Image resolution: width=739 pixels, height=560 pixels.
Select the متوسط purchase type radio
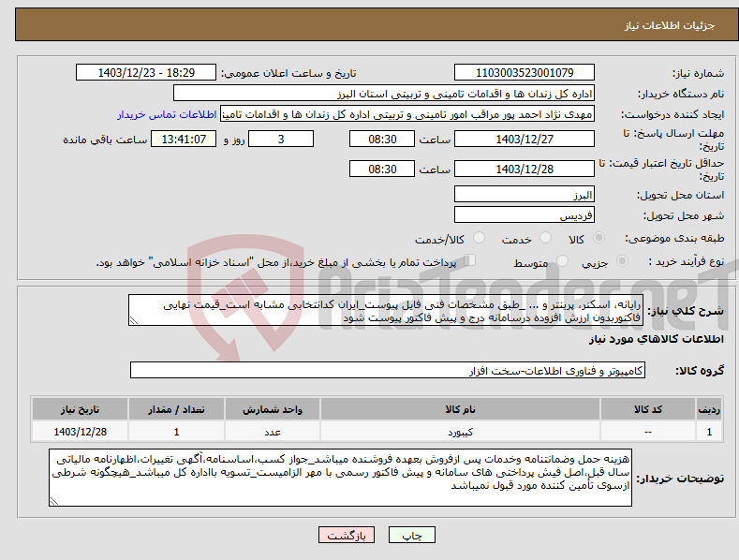[562, 261]
